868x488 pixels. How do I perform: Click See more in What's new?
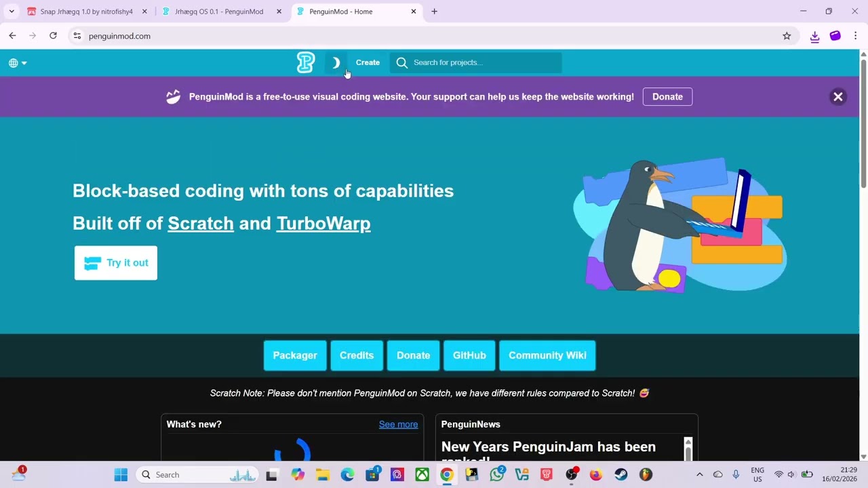click(398, 424)
